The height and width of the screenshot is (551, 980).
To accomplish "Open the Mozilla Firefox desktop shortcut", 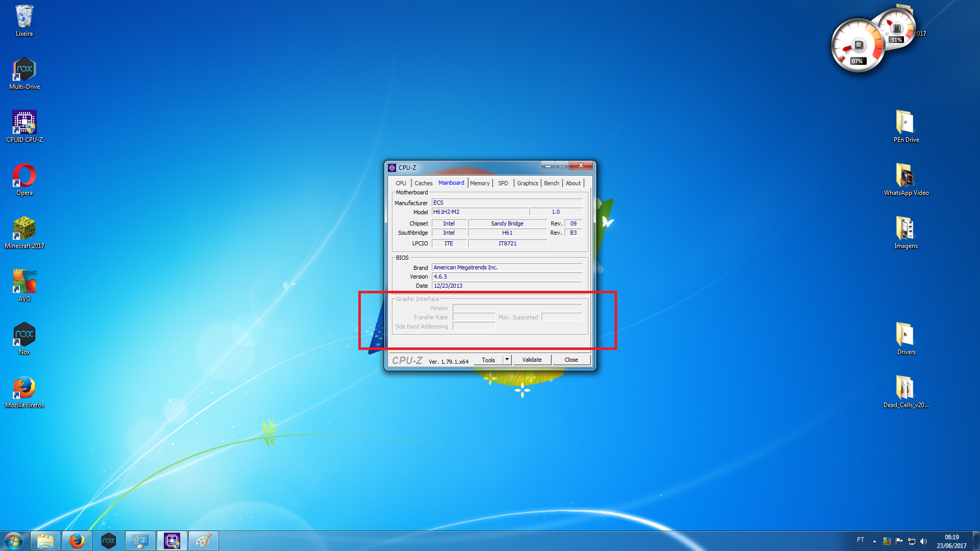I will [24, 392].
